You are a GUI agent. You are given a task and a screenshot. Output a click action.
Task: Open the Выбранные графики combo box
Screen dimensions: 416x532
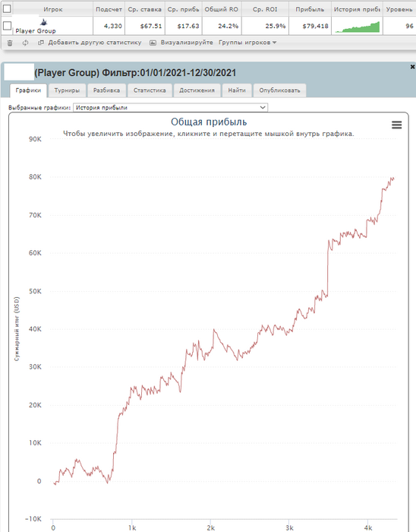[x=170, y=108]
